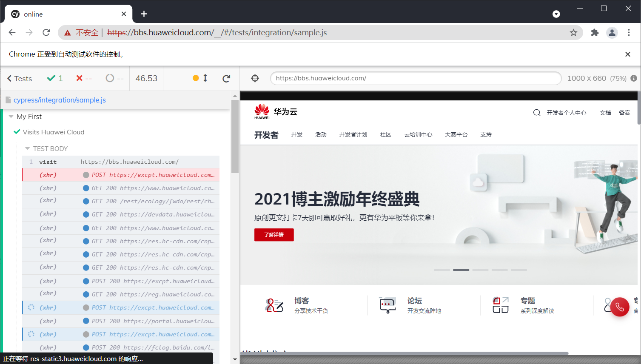Click the 论坛 forum icon
The height and width of the screenshot is (364, 641).
(387, 305)
